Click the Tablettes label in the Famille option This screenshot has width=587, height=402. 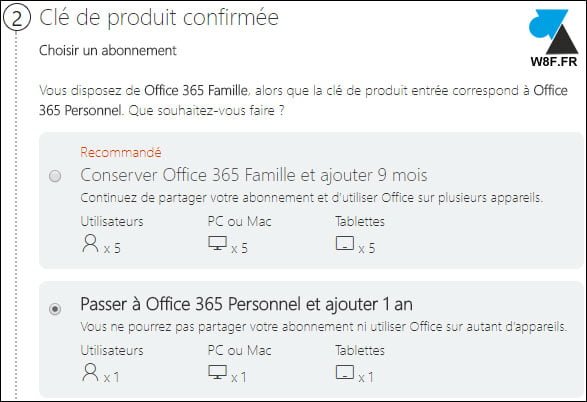coord(360,221)
